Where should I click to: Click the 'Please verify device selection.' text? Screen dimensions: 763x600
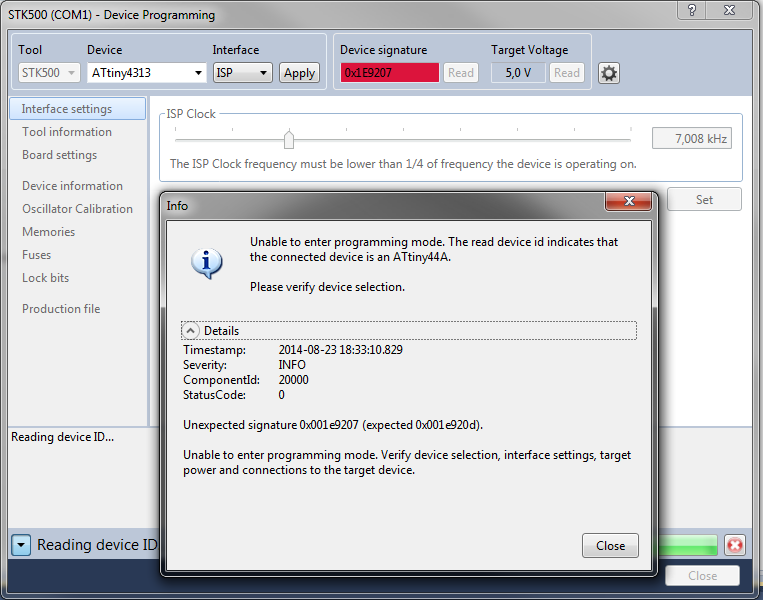pos(327,287)
